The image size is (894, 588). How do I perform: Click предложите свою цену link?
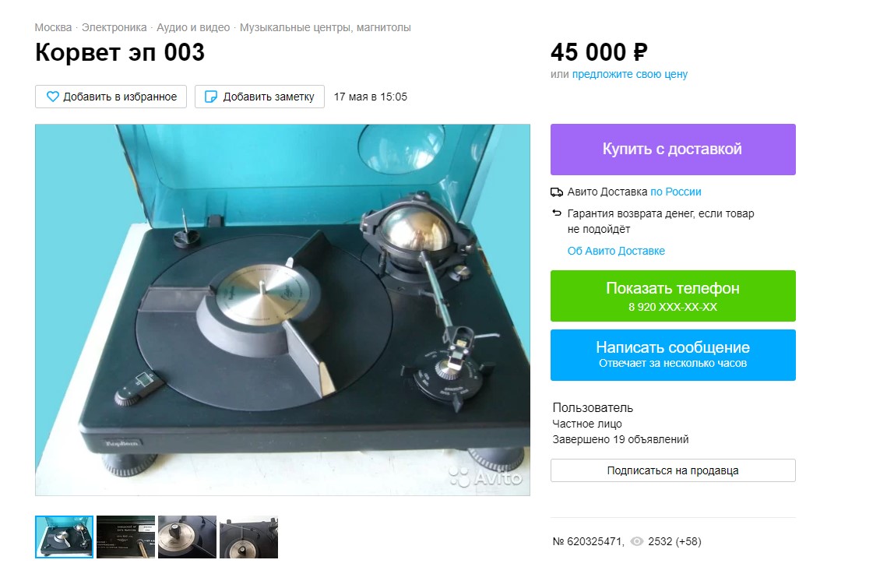point(629,74)
